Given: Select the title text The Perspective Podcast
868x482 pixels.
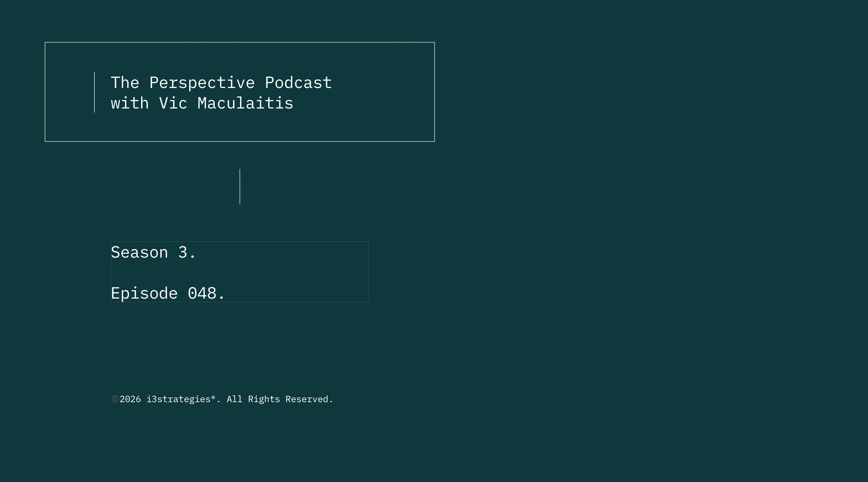Looking at the screenshot, I should point(221,82).
